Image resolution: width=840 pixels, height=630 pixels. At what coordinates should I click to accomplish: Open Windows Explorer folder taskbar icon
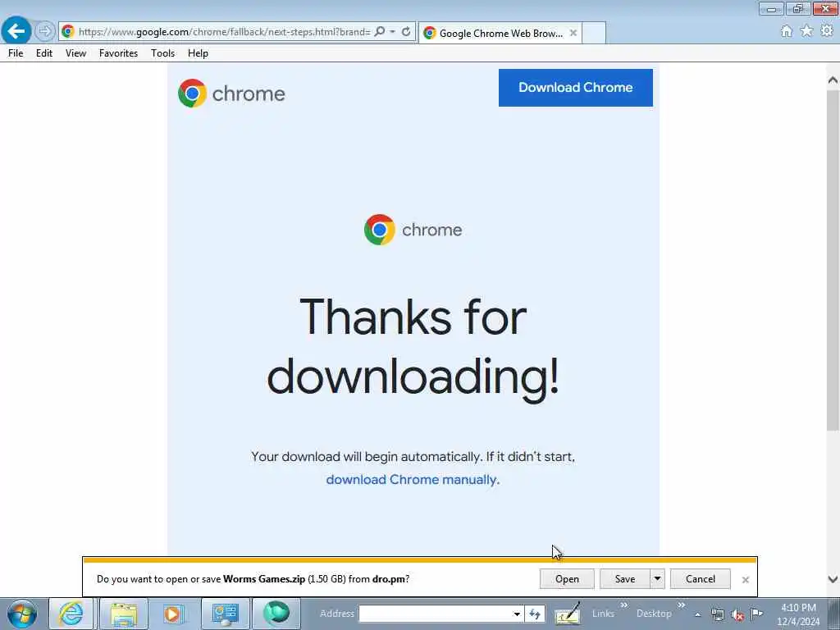pyautogui.click(x=124, y=614)
